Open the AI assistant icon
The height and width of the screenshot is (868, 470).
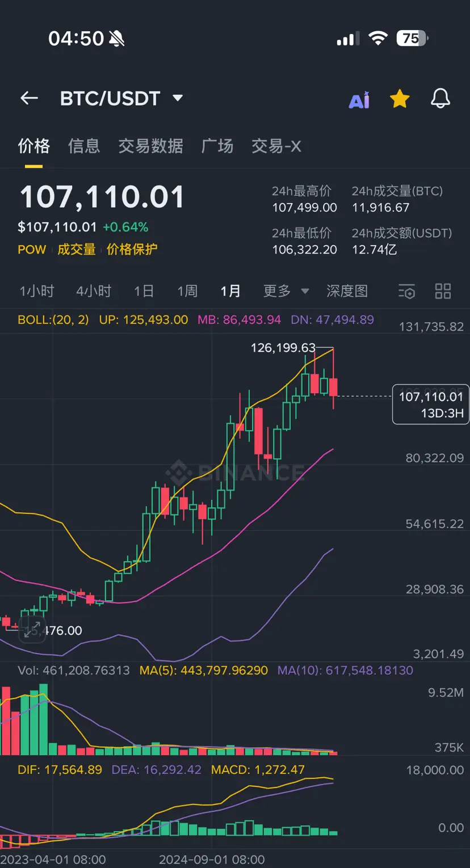click(359, 100)
